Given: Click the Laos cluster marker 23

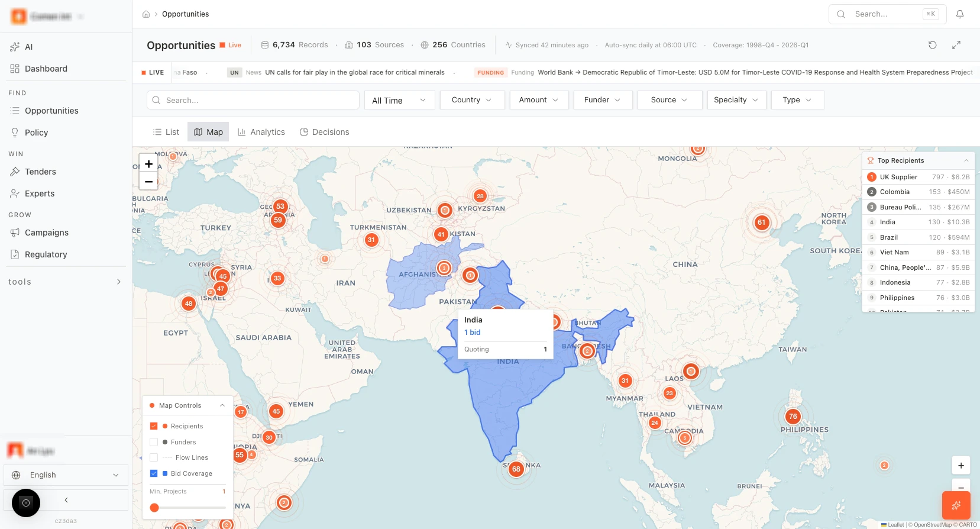Looking at the screenshot, I should pos(669,393).
